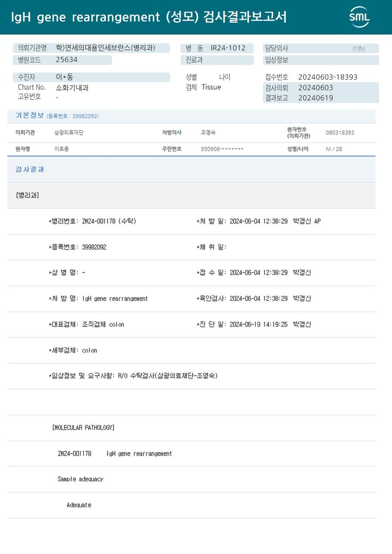Viewport: 392px width, 554px height.
Task: Select pathology number ZM24-001178 (수탁)
Action: click(92, 221)
